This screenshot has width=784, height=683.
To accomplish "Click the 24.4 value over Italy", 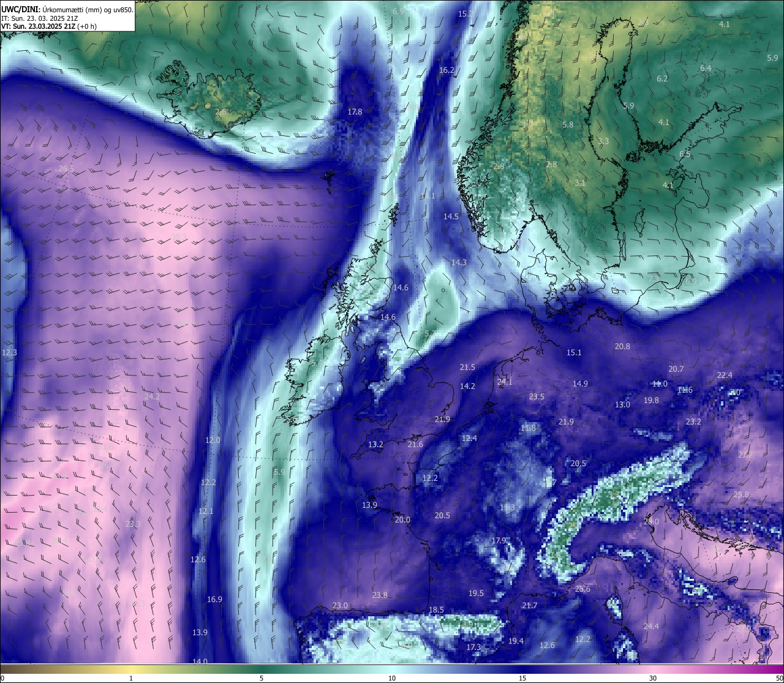I will coord(651,626).
